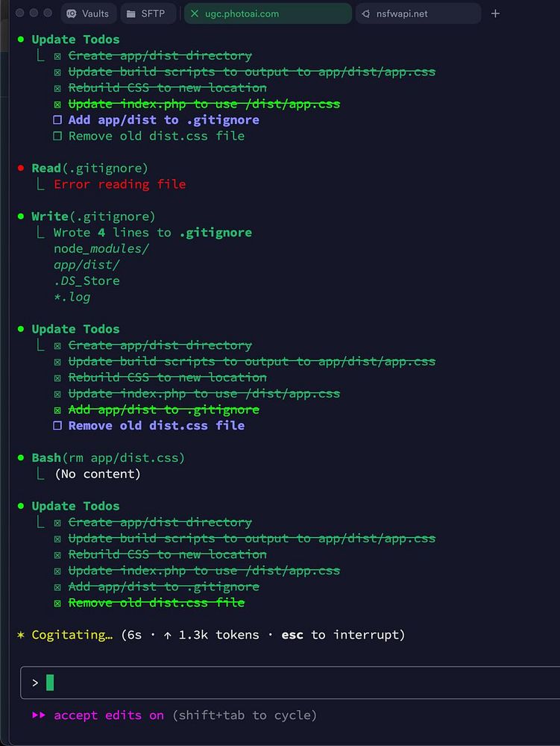The image size is (560, 746).
Task: Click the SFTP folder icon
Action: [130, 13]
